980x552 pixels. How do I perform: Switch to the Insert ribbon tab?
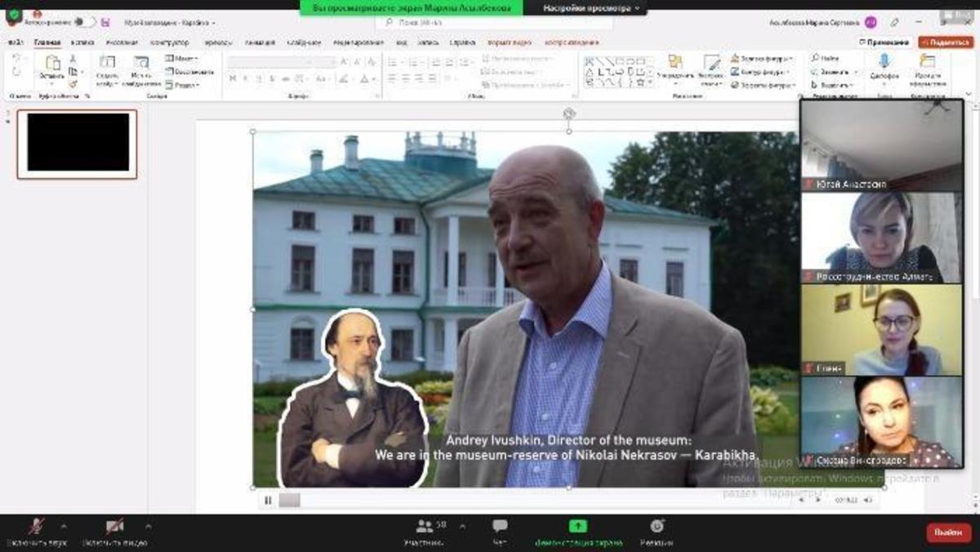pyautogui.click(x=82, y=42)
